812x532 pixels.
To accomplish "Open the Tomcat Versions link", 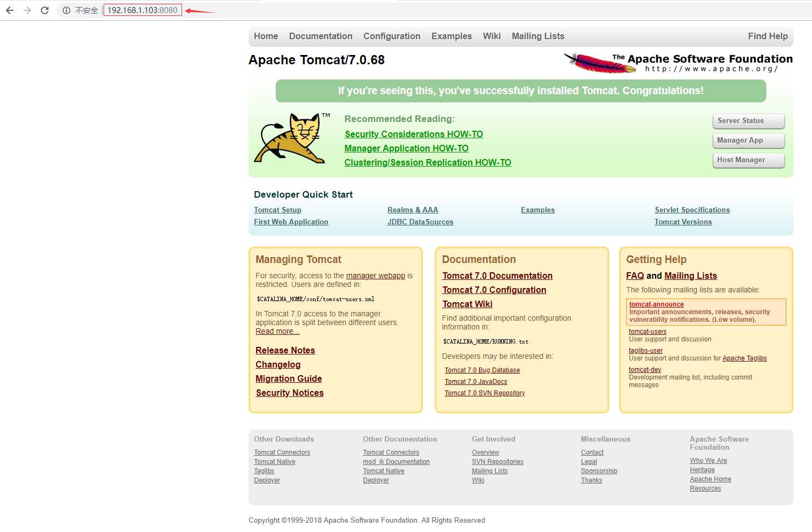I will tap(683, 222).
